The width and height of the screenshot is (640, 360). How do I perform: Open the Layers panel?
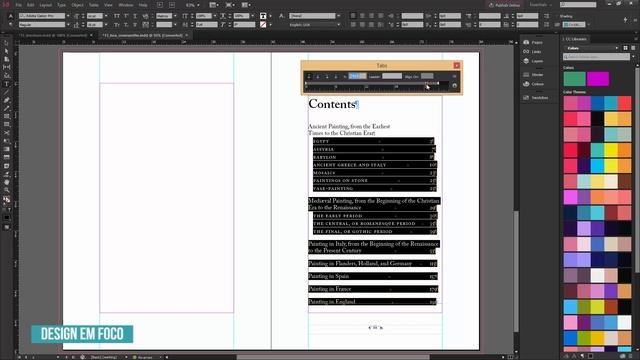coord(533,61)
